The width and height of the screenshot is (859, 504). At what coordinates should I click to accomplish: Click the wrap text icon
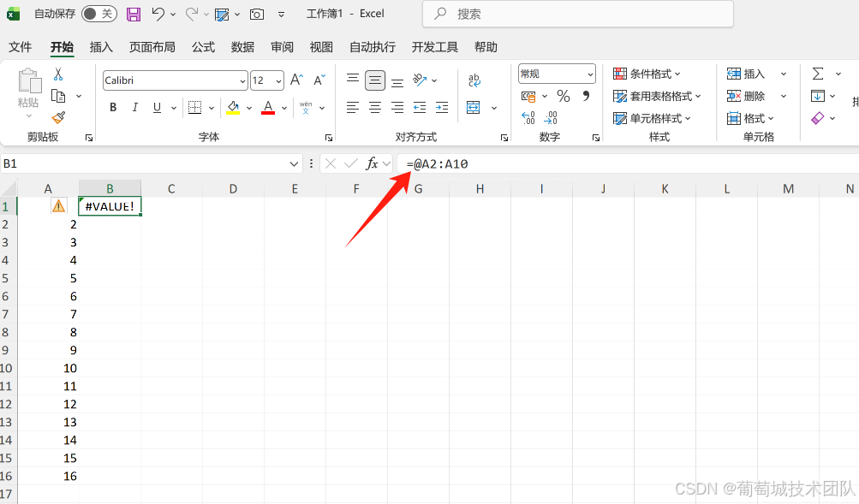coord(474,80)
